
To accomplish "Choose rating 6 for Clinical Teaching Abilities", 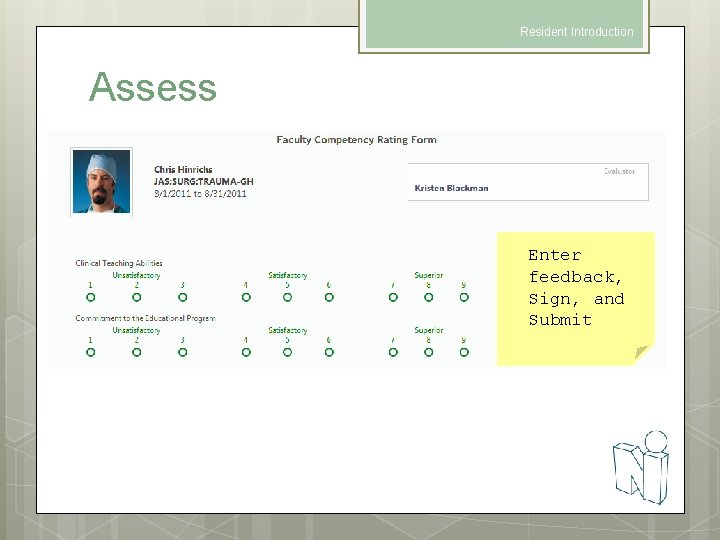I will (x=329, y=298).
